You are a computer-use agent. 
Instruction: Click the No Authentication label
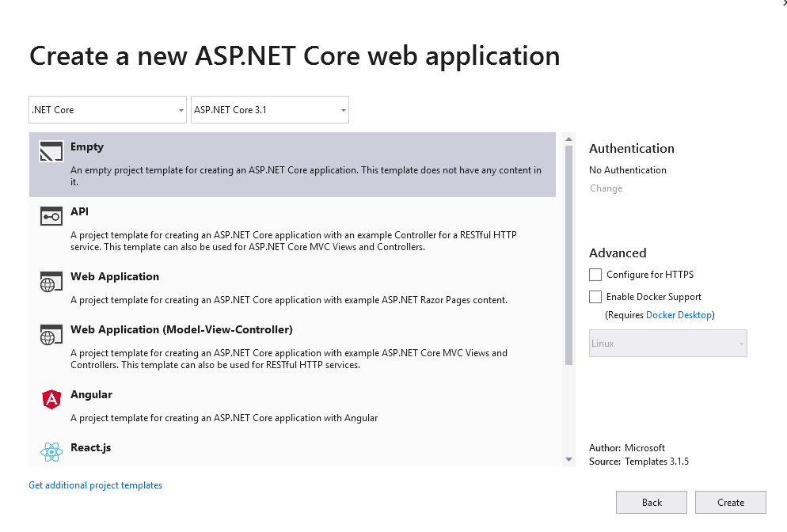pos(627,170)
